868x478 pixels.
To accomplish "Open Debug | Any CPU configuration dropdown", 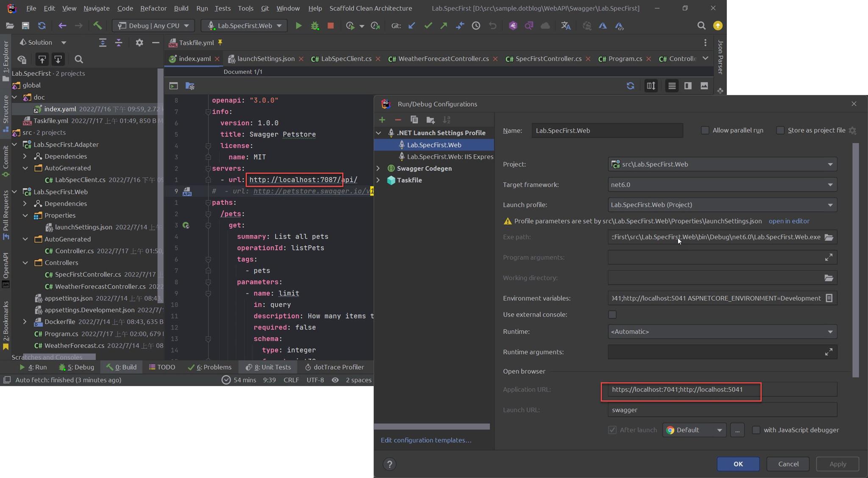I will [153, 26].
